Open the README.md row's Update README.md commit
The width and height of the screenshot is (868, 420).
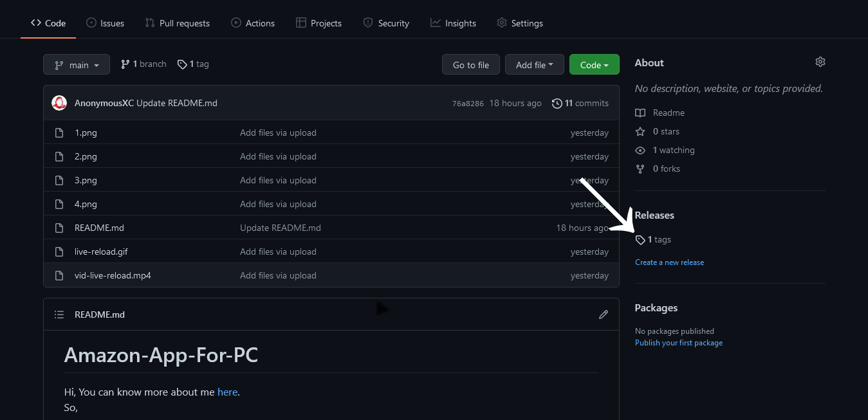coord(281,228)
